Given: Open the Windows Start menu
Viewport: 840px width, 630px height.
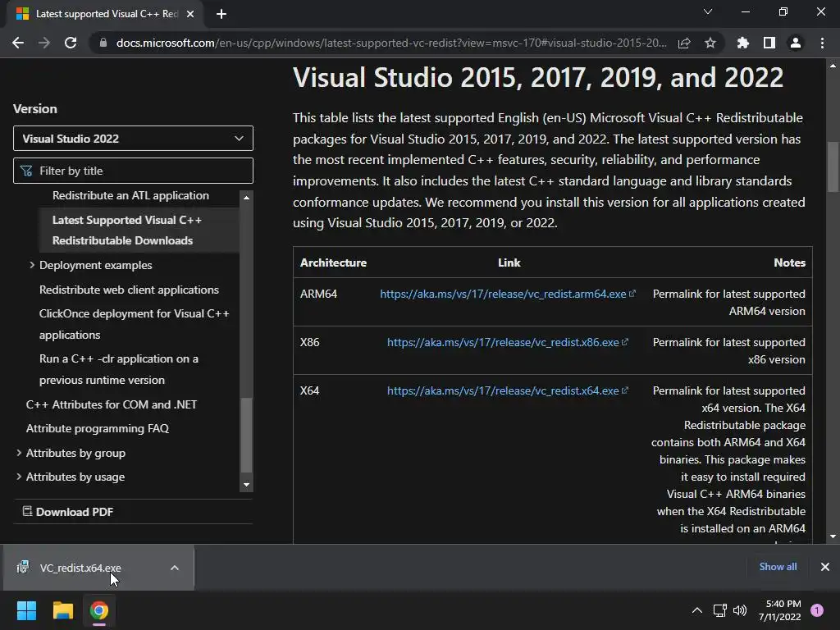Looking at the screenshot, I should (26, 610).
